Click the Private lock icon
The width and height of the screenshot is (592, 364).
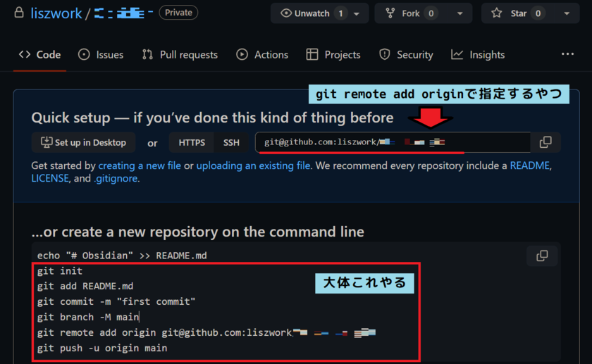point(19,12)
